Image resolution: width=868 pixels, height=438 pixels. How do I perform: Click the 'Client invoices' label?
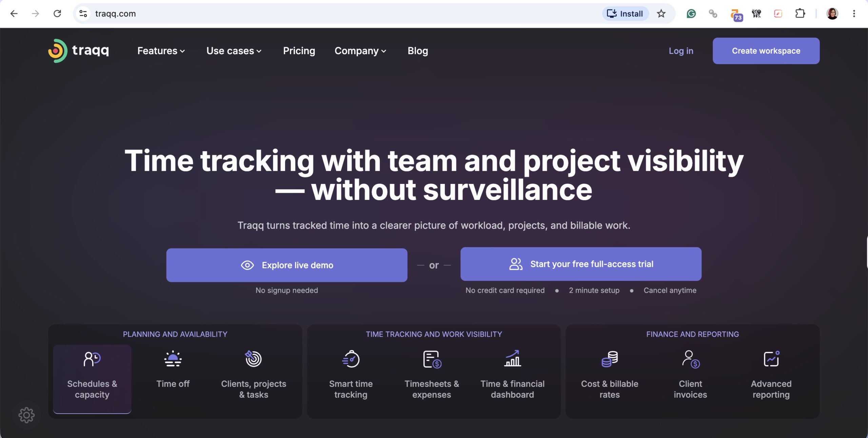(x=690, y=389)
